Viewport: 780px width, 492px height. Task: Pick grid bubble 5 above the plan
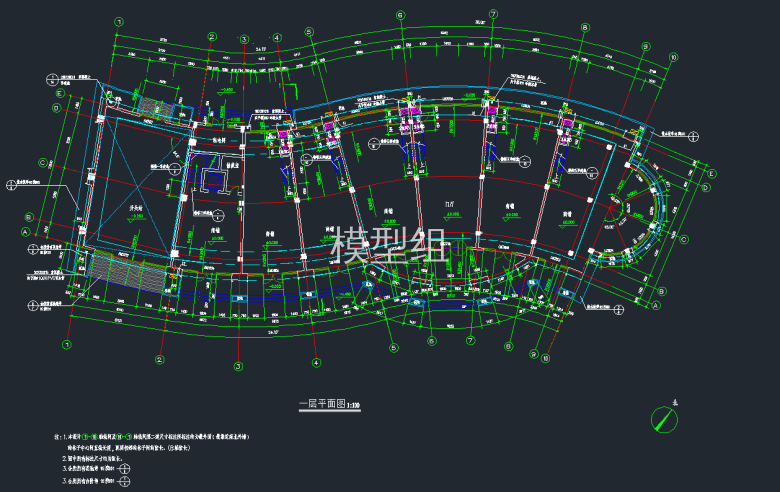tap(309, 32)
